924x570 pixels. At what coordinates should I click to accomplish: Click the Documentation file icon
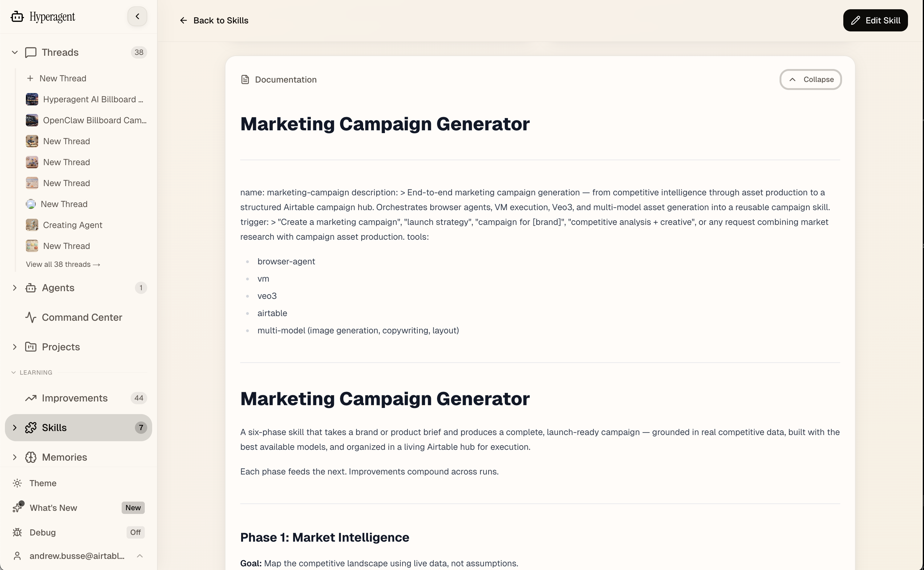tap(245, 79)
